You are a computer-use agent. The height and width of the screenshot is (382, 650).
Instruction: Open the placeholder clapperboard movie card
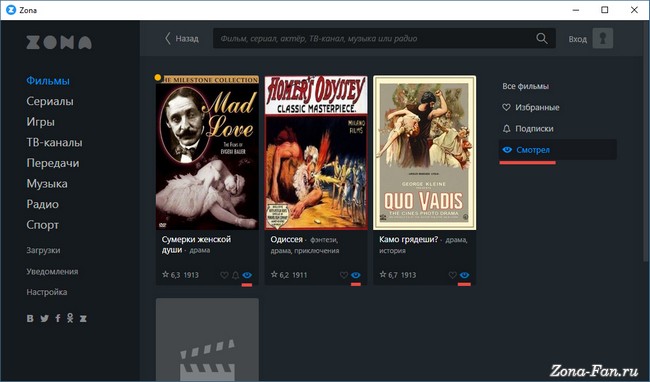pyautogui.click(x=207, y=339)
